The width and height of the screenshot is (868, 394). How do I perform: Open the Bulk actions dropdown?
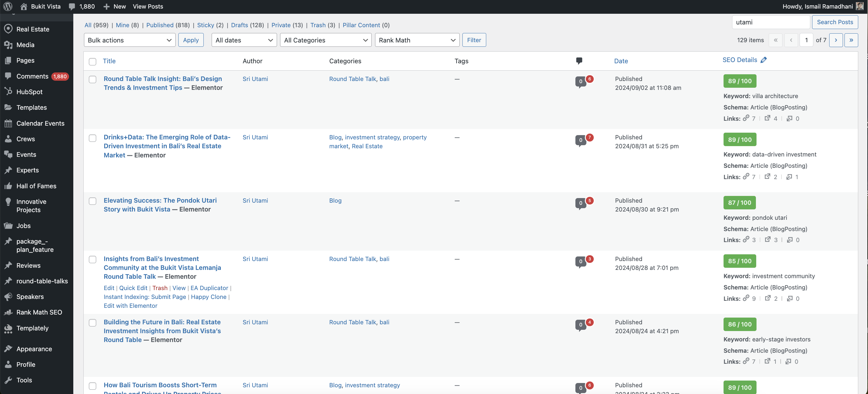tap(130, 40)
